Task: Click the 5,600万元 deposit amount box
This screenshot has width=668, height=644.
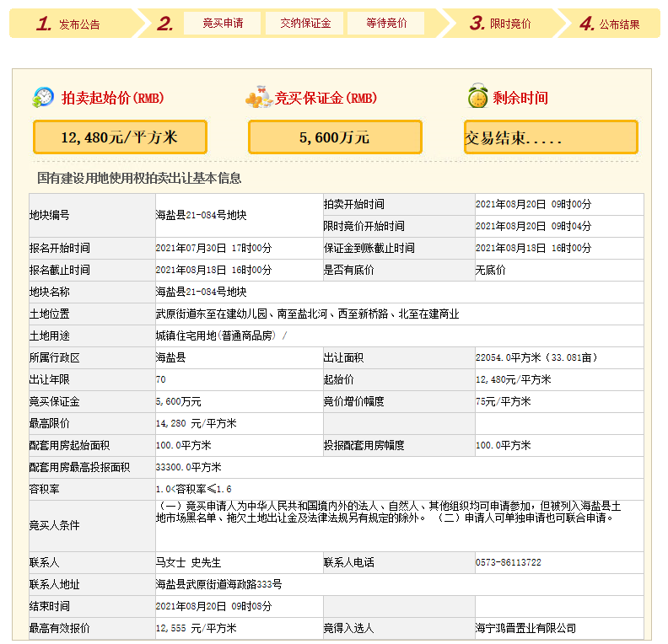Action: pyautogui.click(x=334, y=137)
